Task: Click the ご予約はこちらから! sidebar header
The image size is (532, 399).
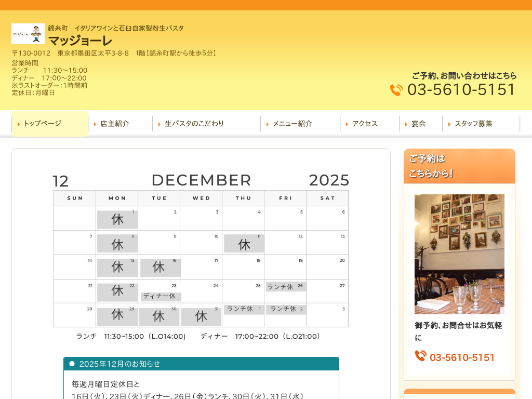Action: (459, 166)
